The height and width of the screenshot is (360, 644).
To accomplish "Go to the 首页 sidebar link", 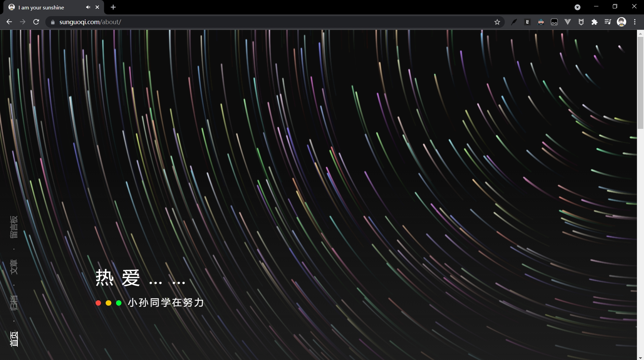I will tap(14, 339).
